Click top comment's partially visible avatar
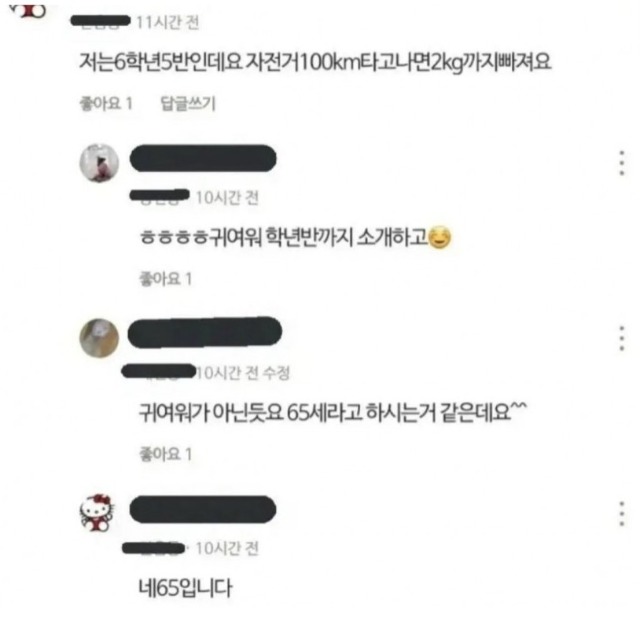This screenshot has width=640, height=617. click(28, 9)
